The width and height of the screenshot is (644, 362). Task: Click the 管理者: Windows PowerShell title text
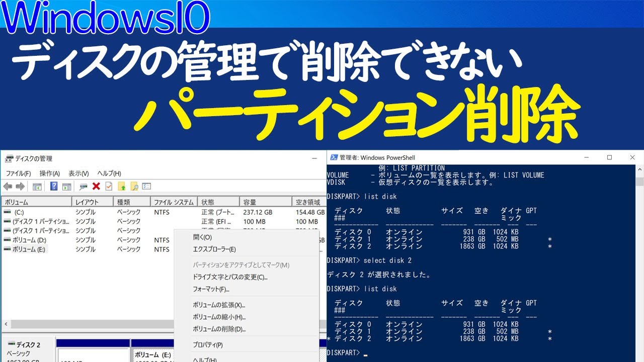[377, 157]
